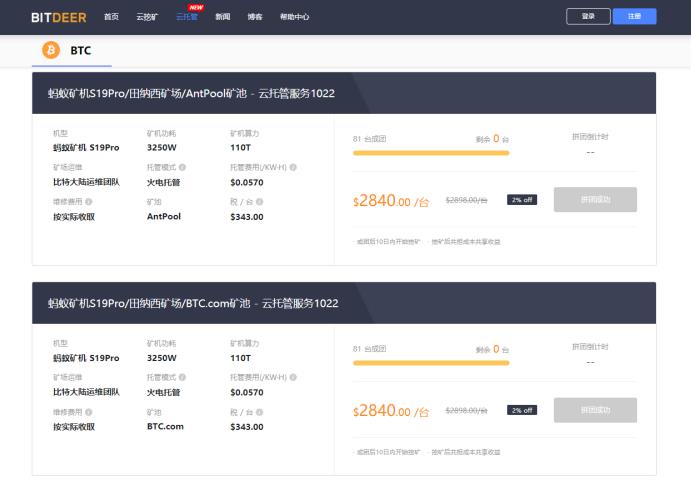Click the AntPool card's orange progress bar

[x=431, y=153]
